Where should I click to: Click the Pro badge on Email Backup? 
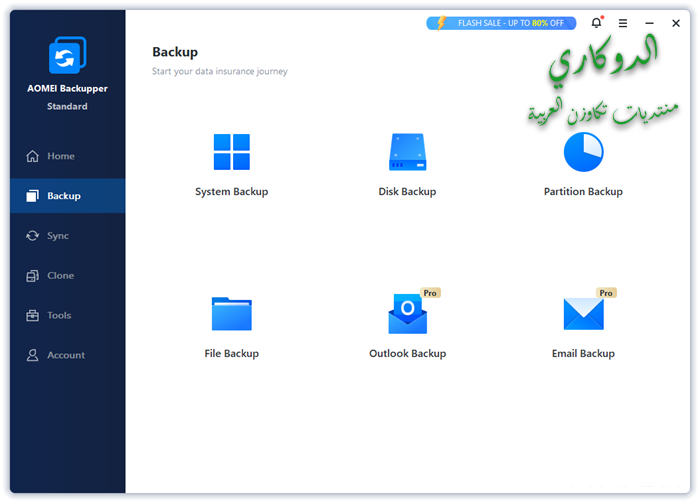pyautogui.click(x=606, y=293)
